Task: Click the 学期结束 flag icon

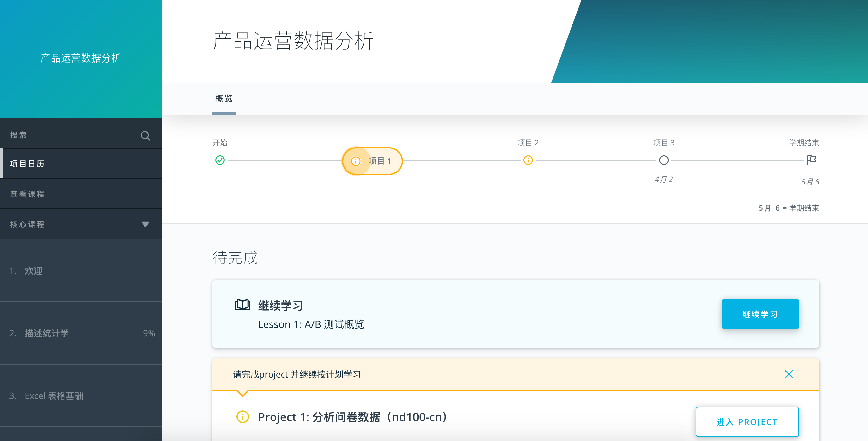Action: pos(811,160)
